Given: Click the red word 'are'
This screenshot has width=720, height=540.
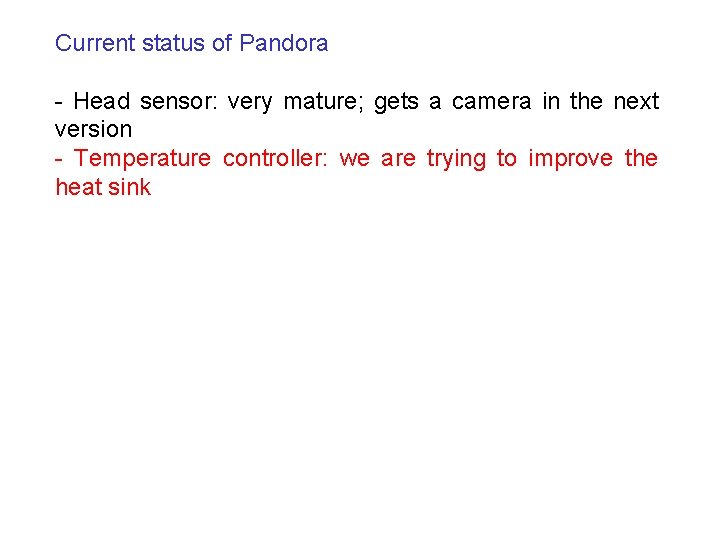Looking at the screenshot, I should [x=398, y=160].
